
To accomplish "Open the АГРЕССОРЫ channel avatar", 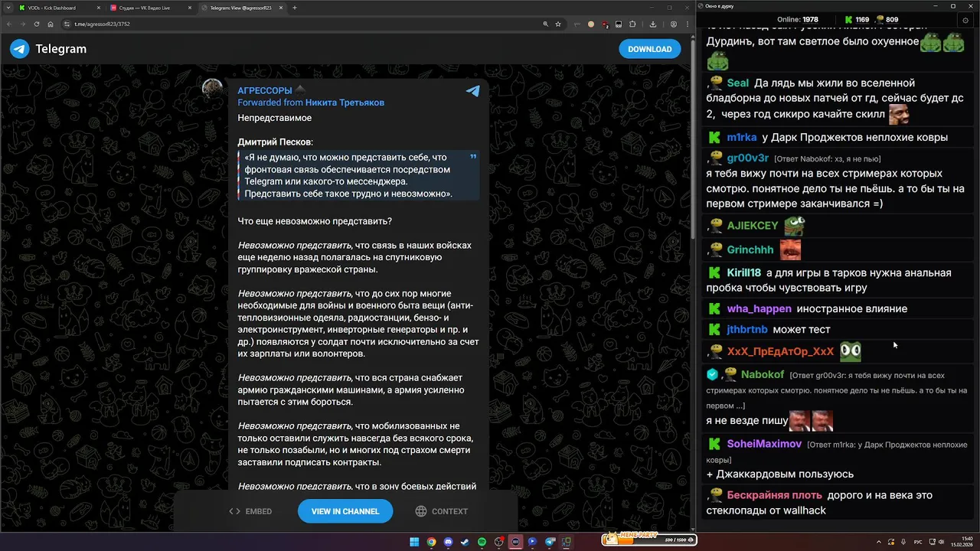I will tap(212, 89).
